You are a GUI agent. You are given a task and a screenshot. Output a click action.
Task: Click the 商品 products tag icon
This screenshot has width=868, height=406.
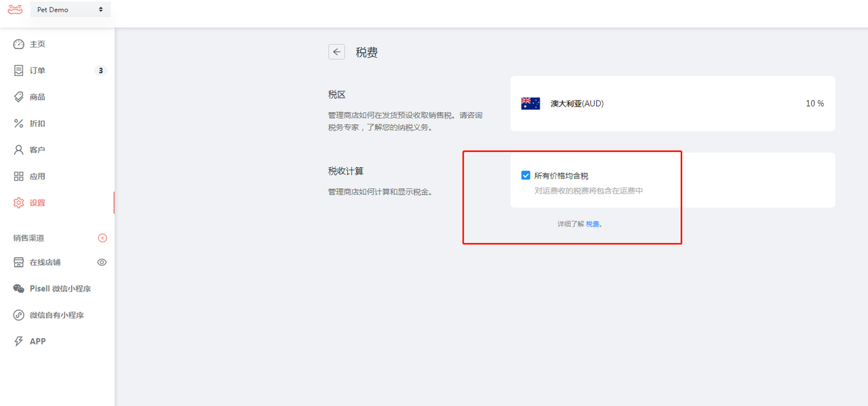(19, 97)
